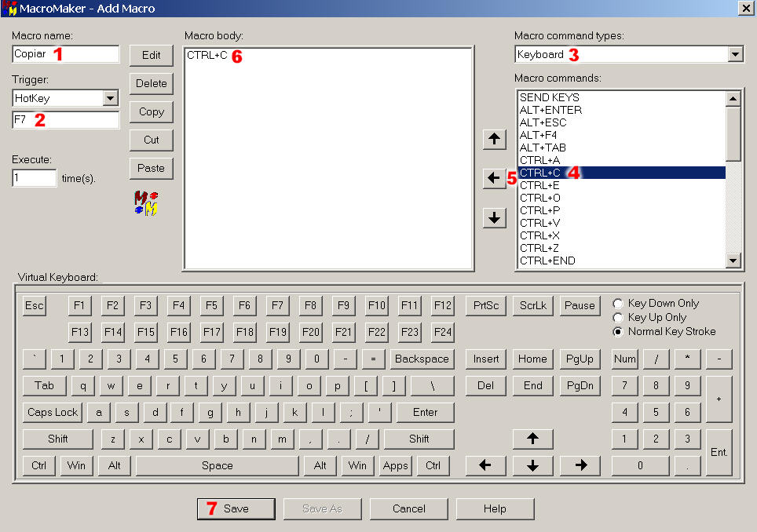Screen dimensions: 757x532
Task: Select the Key Down Only option
Action: coord(618,304)
